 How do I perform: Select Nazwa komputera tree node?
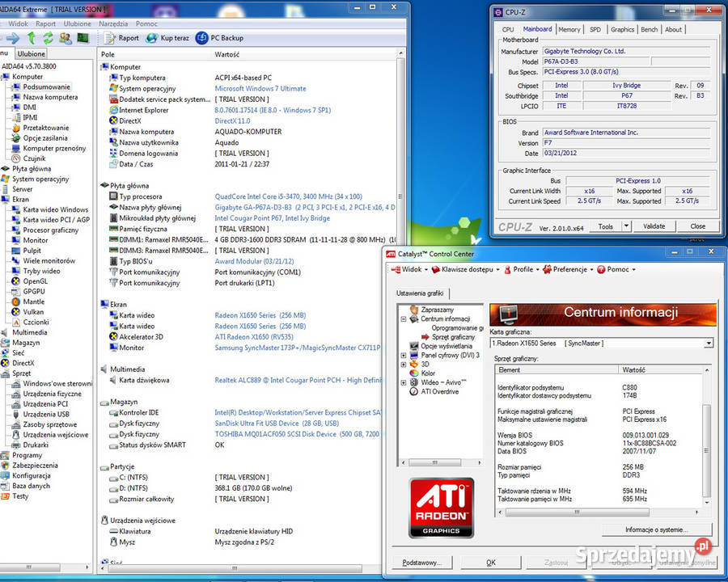50,97
